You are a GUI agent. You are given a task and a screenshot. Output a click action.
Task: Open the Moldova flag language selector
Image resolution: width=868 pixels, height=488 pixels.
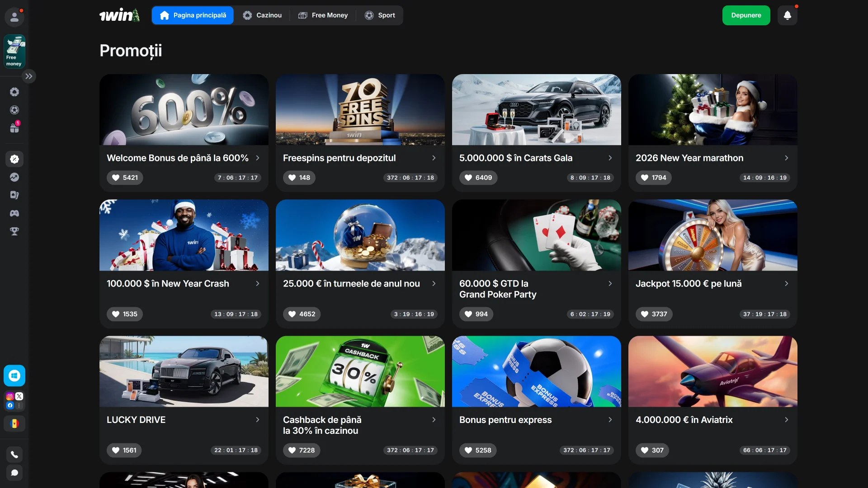14,423
